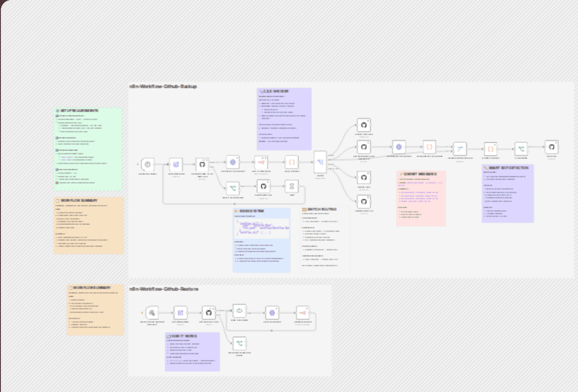The height and width of the screenshot is (392, 578).
Task: Select the bottom GitHub node after the Switch
Action: tap(364, 201)
